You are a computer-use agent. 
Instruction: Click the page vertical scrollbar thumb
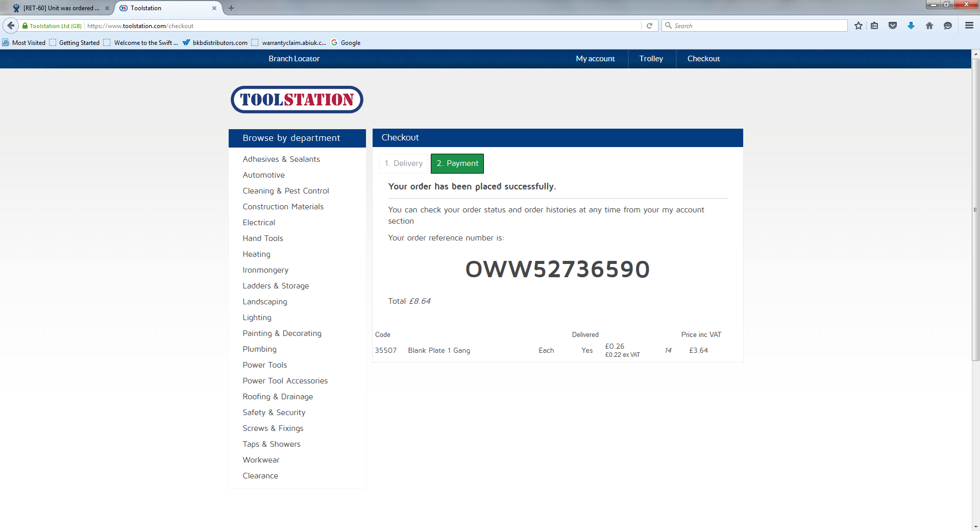click(975, 210)
